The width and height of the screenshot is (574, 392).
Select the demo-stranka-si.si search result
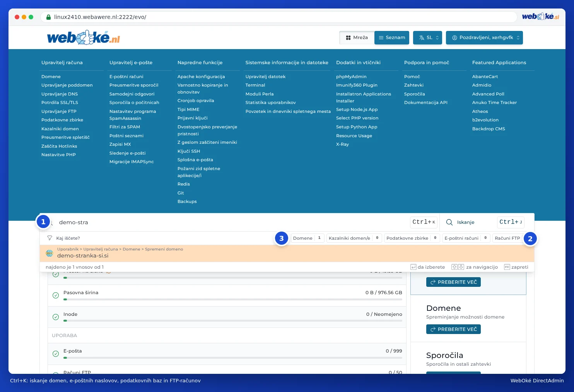(x=287, y=253)
